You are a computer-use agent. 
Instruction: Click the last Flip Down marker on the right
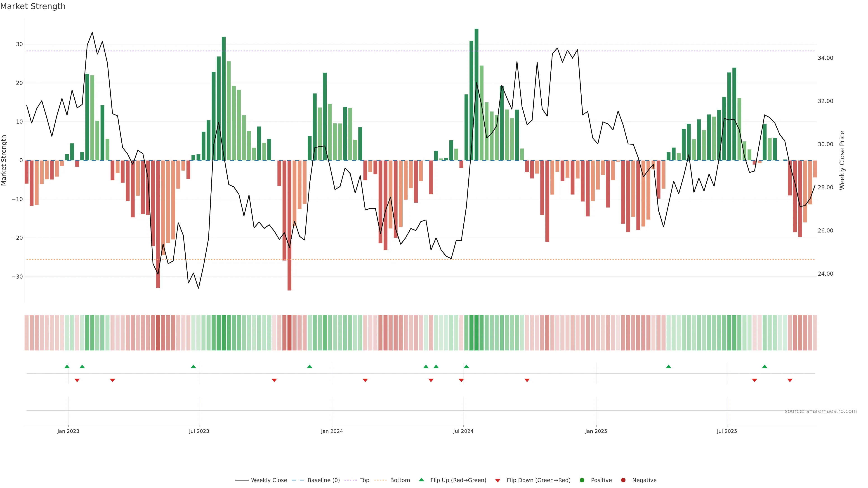[790, 380]
